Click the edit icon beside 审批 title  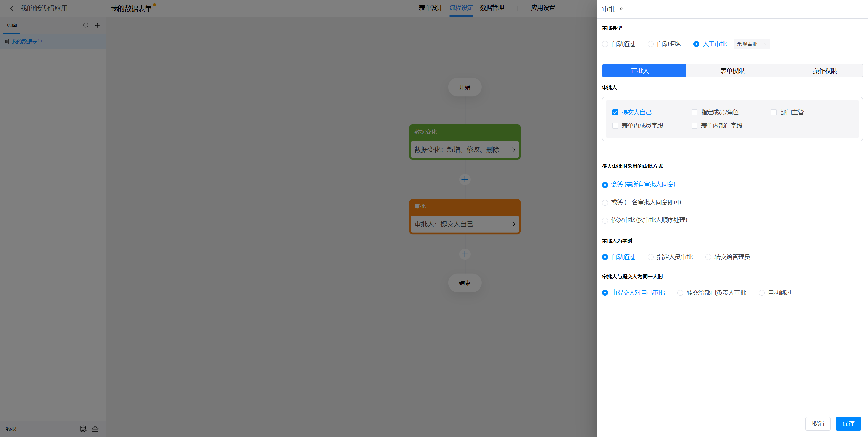tap(620, 9)
